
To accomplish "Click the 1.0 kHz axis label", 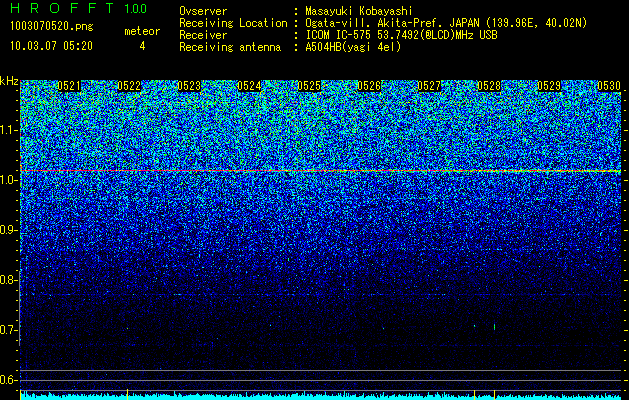I will 9,180.
